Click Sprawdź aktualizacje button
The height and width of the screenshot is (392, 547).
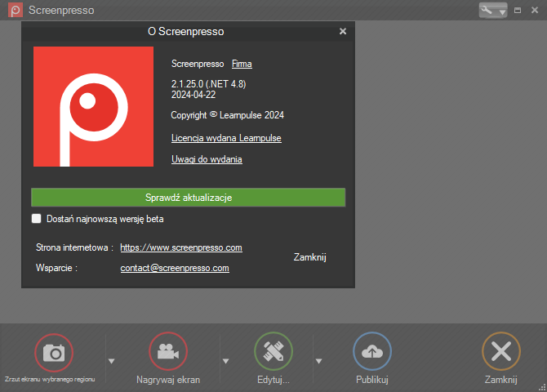(188, 198)
